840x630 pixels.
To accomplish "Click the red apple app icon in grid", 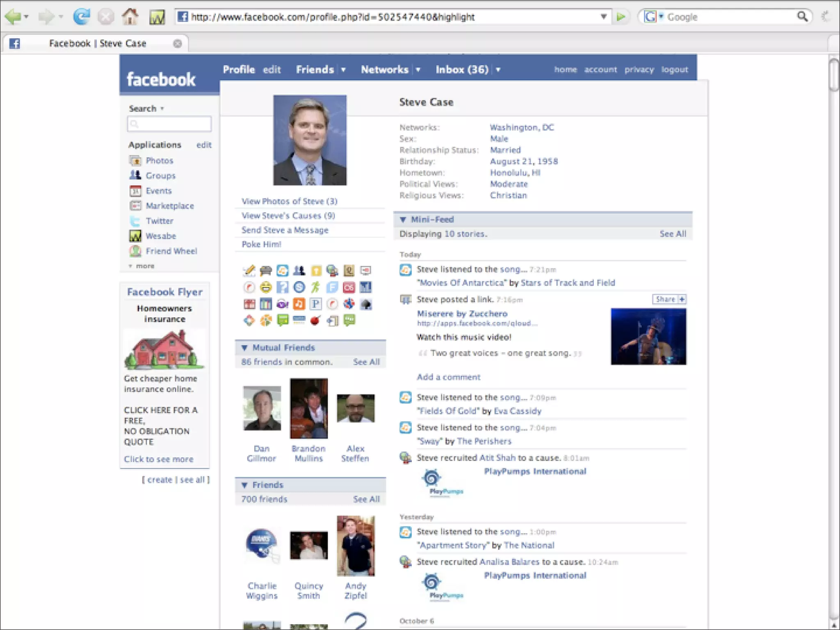I will 315,320.
